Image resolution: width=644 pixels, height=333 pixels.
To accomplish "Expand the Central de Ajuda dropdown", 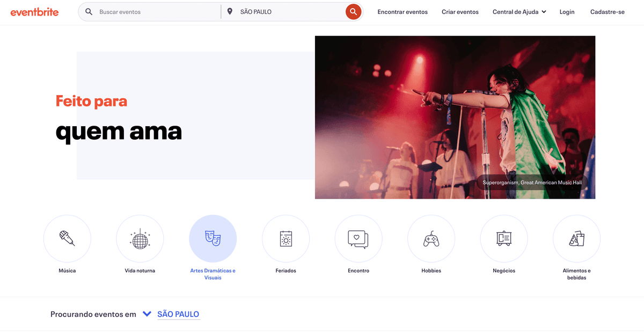I will point(519,12).
